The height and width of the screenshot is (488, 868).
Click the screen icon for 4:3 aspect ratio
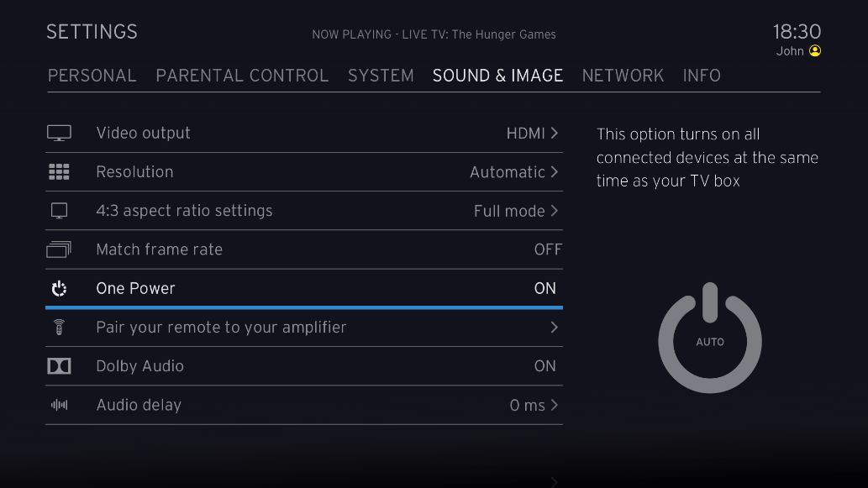pos(59,211)
